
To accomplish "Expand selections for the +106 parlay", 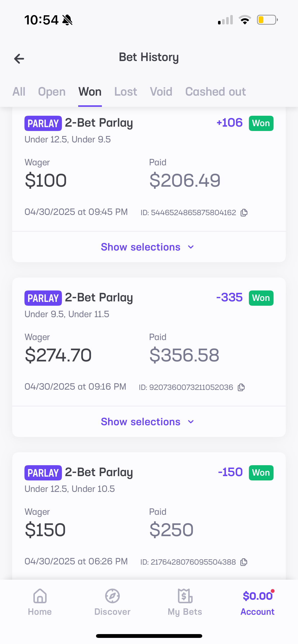I will 147,247.
